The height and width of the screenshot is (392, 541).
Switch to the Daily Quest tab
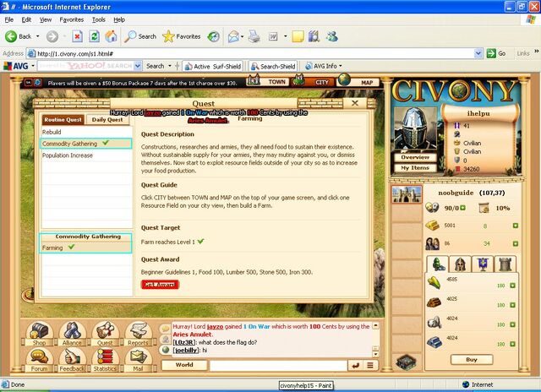pos(107,120)
